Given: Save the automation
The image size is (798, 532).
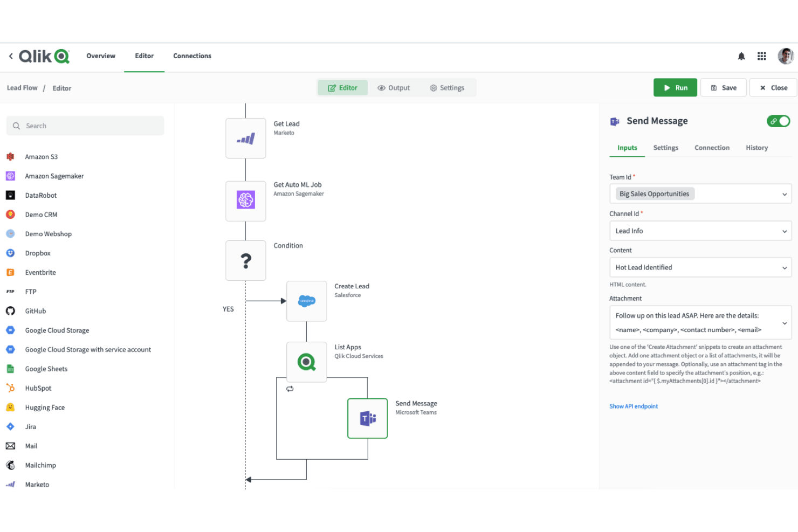Looking at the screenshot, I should 723,88.
